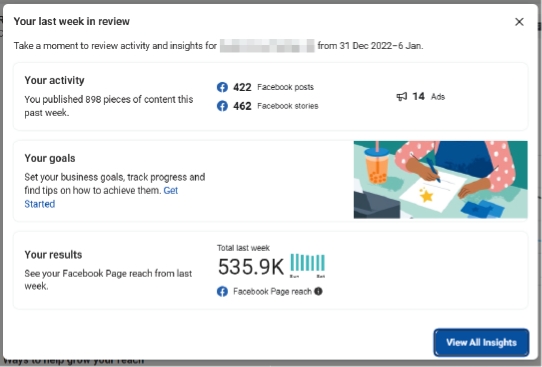The width and height of the screenshot is (542, 367).
Task: Click the Your goals heading
Action: click(x=50, y=158)
